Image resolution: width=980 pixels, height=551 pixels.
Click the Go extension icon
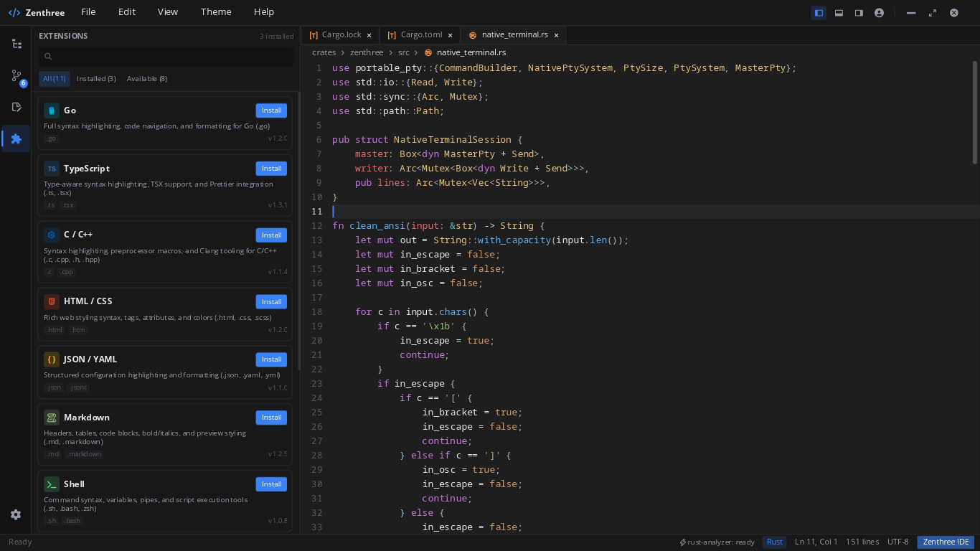tap(51, 110)
